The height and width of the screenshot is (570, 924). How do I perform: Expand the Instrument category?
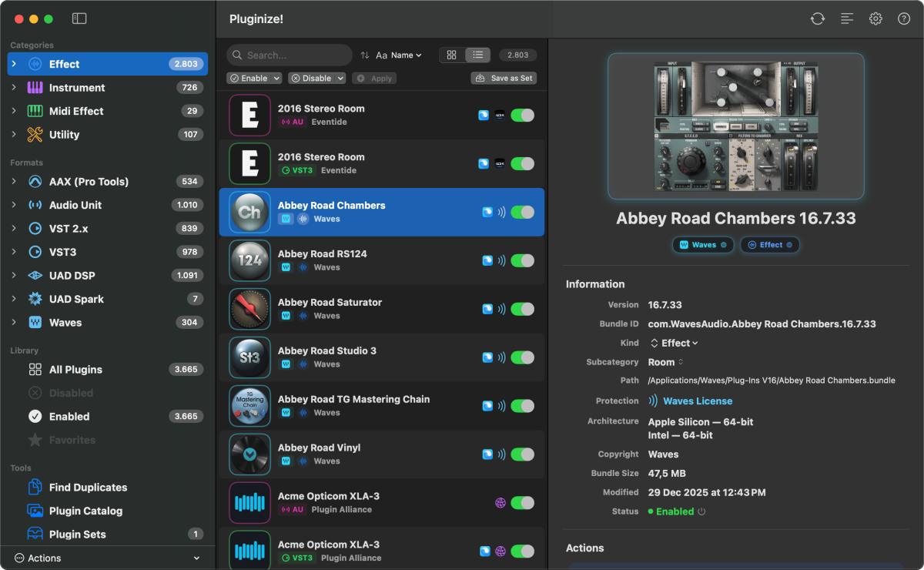coord(14,87)
